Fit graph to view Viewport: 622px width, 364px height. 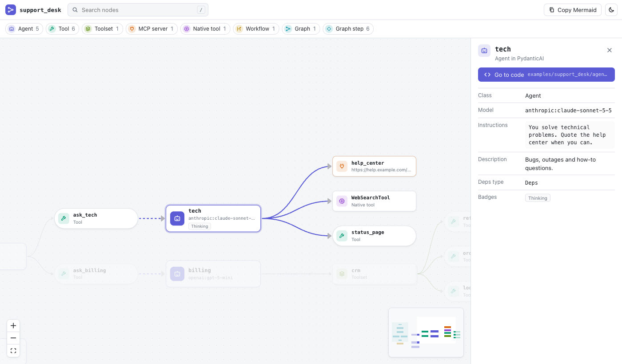[x=13, y=350]
